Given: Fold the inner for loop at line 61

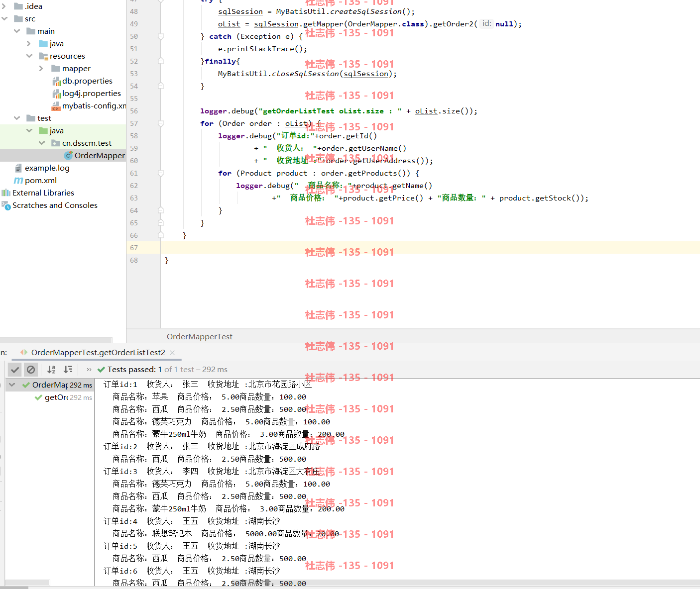Looking at the screenshot, I should pyautogui.click(x=161, y=173).
